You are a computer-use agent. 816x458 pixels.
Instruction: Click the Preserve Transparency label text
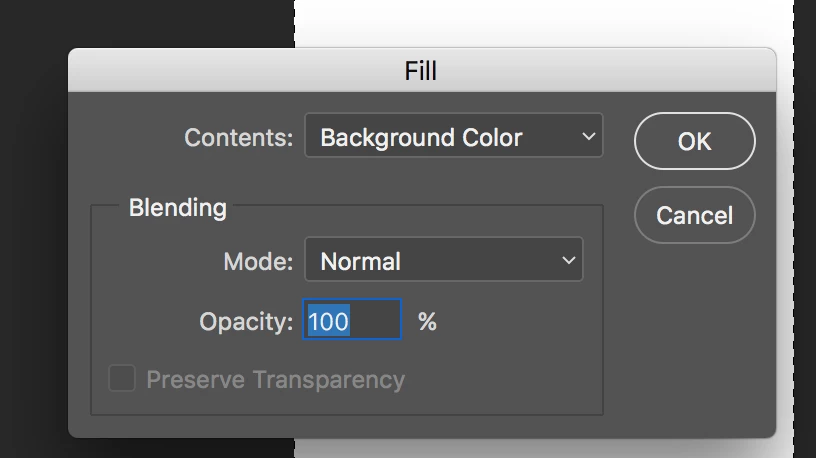(275, 380)
